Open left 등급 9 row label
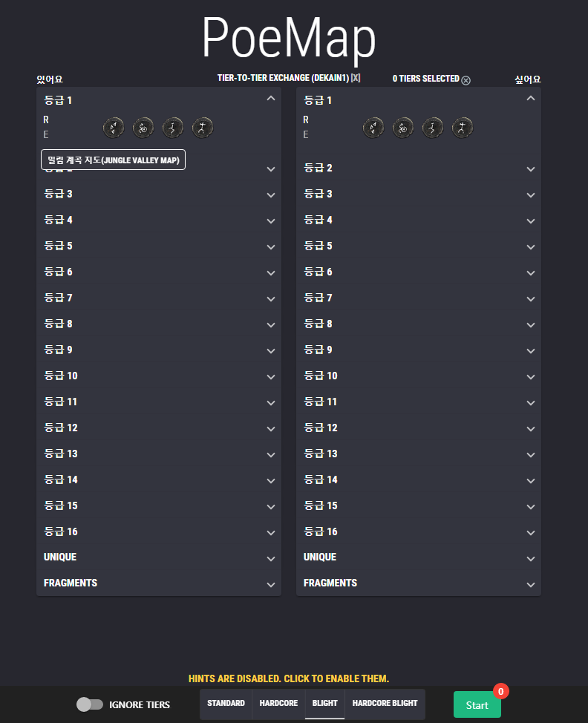 pos(58,350)
